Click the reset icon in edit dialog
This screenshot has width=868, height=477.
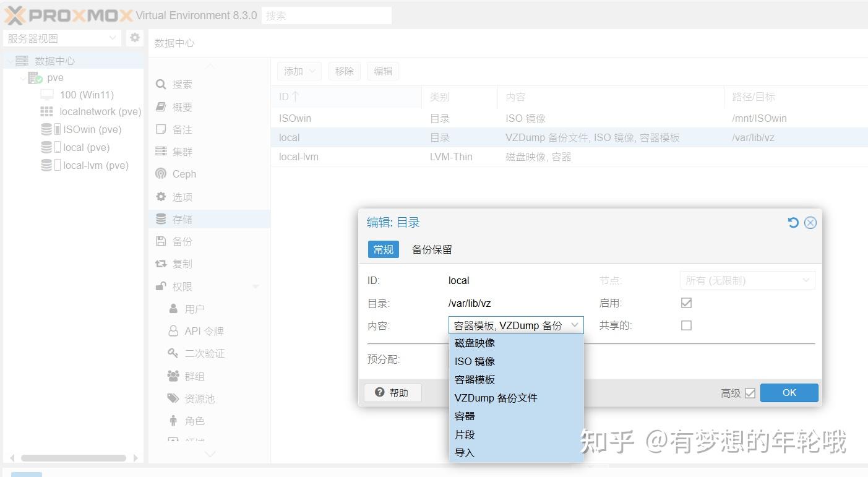click(793, 223)
